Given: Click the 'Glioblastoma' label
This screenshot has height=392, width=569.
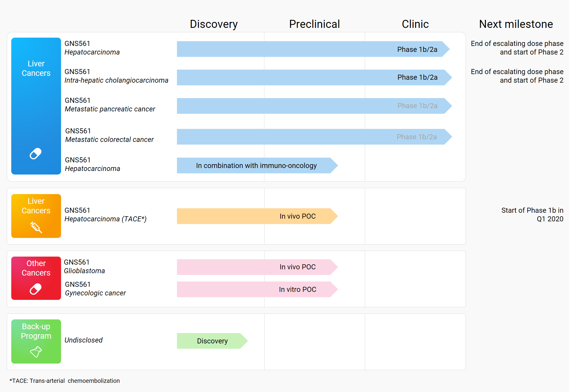Looking at the screenshot, I should coord(84,271).
